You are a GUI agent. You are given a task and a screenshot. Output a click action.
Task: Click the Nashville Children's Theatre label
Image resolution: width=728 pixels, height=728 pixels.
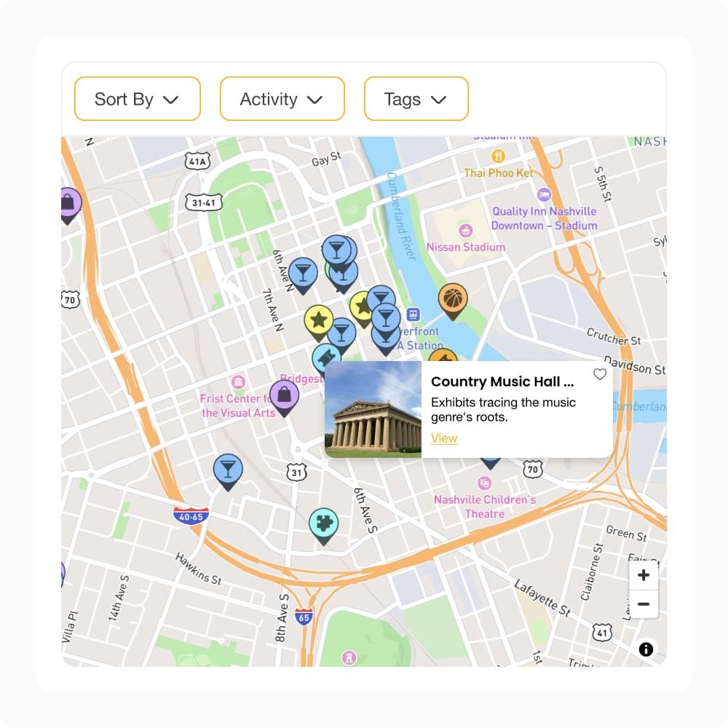485,507
